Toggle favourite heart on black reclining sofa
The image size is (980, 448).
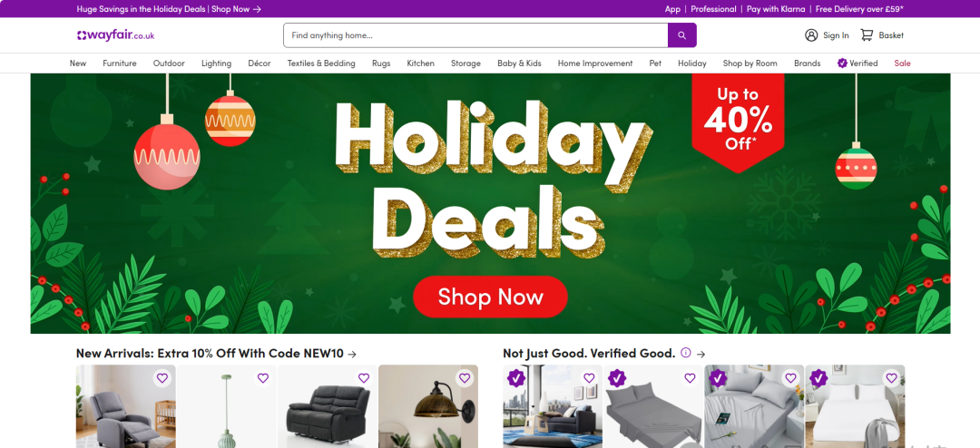(x=364, y=378)
